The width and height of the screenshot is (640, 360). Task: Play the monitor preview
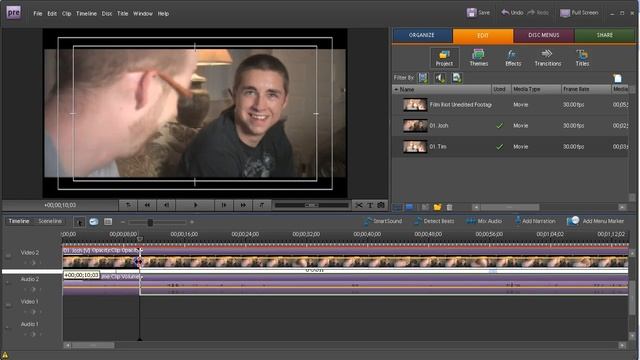[x=195, y=205]
